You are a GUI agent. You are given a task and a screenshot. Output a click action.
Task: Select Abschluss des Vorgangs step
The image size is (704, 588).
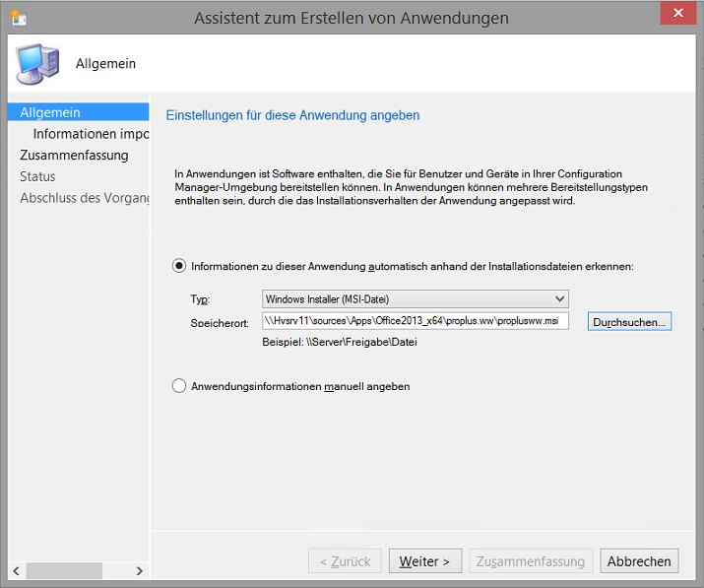(x=84, y=198)
